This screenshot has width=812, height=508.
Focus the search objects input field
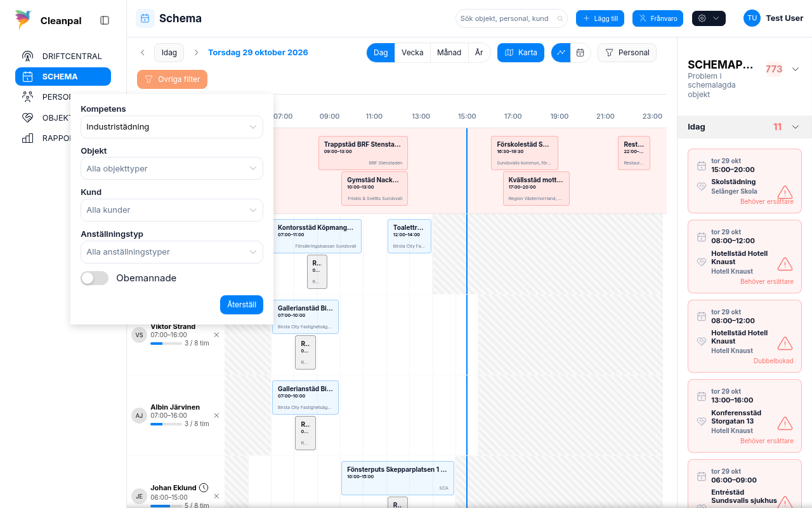[511, 18]
